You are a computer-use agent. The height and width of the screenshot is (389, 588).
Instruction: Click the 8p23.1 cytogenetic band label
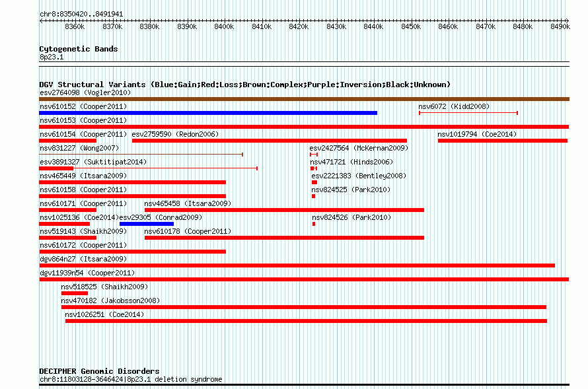point(52,57)
